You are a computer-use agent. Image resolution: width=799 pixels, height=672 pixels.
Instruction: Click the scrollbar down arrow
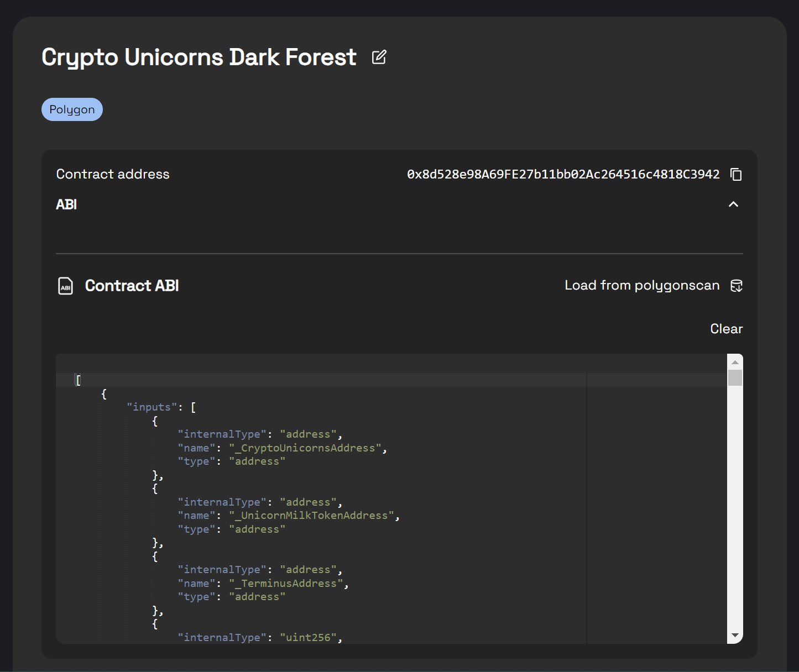click(x=735, y=635)
